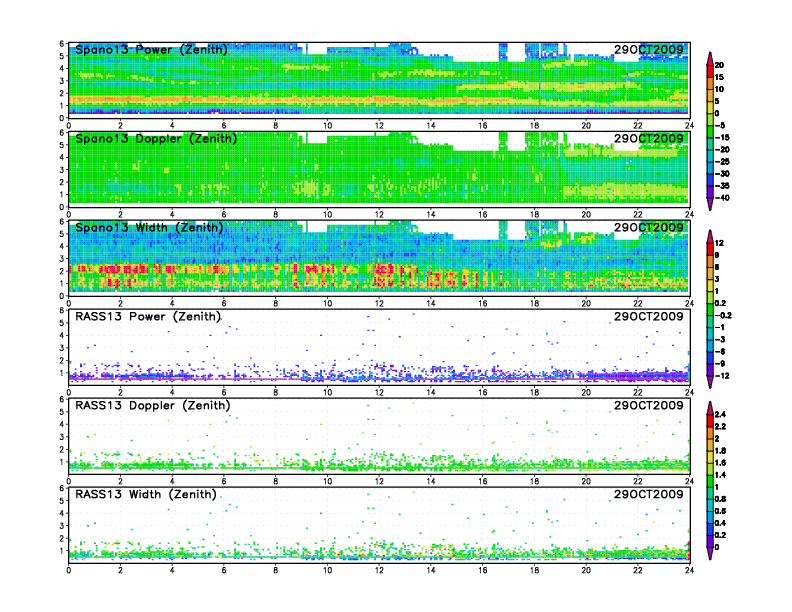Click the -6 label on the middle colorbar
792x612 pixels.
coord(720,351)
